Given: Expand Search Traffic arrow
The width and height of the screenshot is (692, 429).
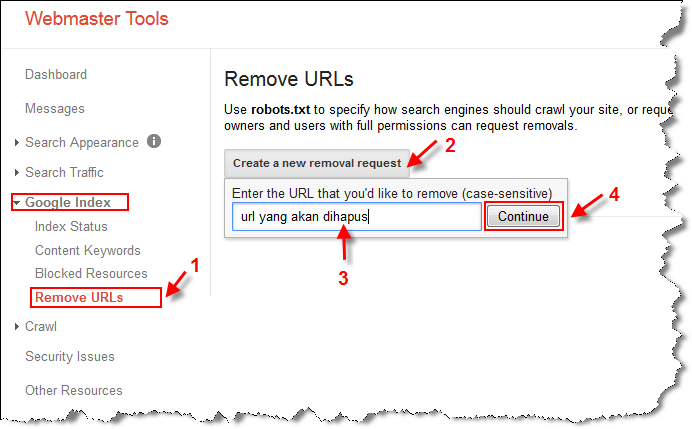Looking at the screenshot, I should (17, 173).
